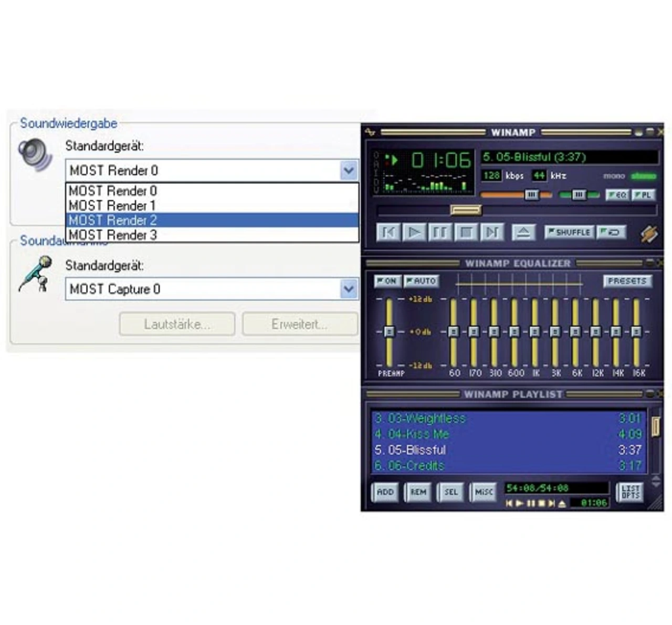The width and height of the screenshot is (672, 625).
Task: Click mini stop button in playlist footer
Action: (x=541, y=503)
